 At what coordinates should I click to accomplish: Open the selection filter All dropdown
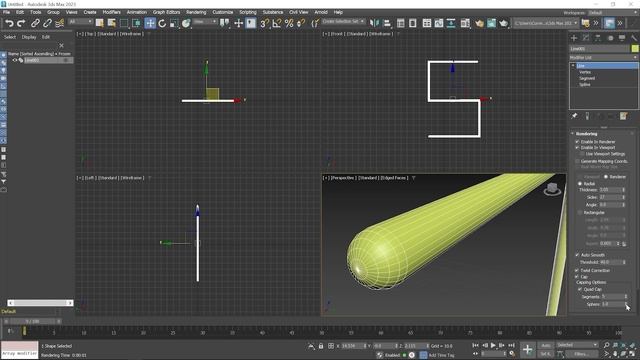[x=80, y=22]
